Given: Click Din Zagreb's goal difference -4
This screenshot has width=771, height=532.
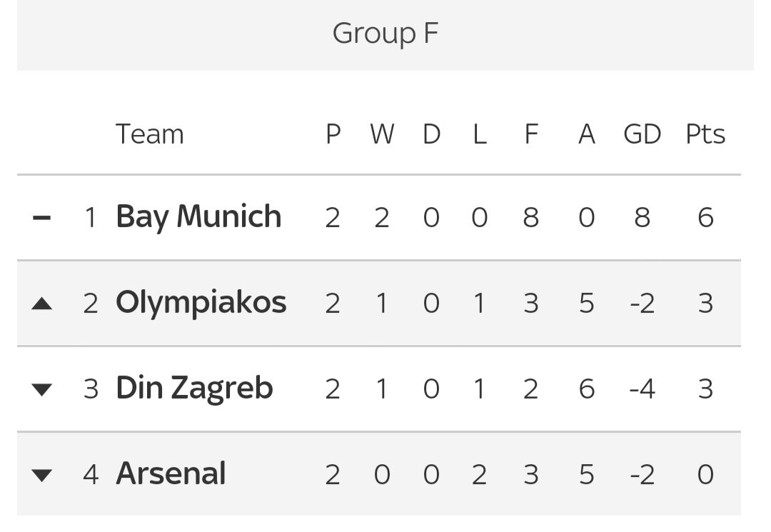Looking at the screenshot, I should tap(642, 389).
